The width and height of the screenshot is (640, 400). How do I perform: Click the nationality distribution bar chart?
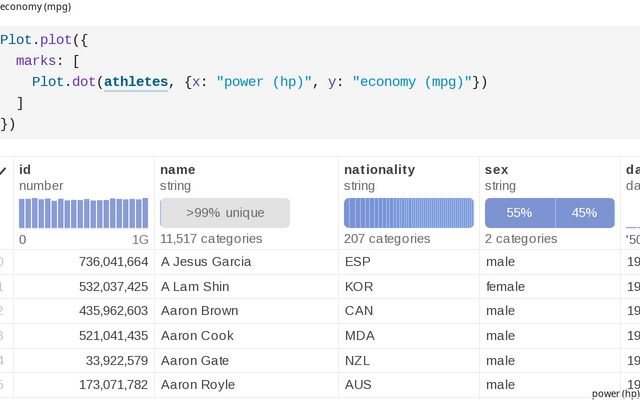point(408,213)
